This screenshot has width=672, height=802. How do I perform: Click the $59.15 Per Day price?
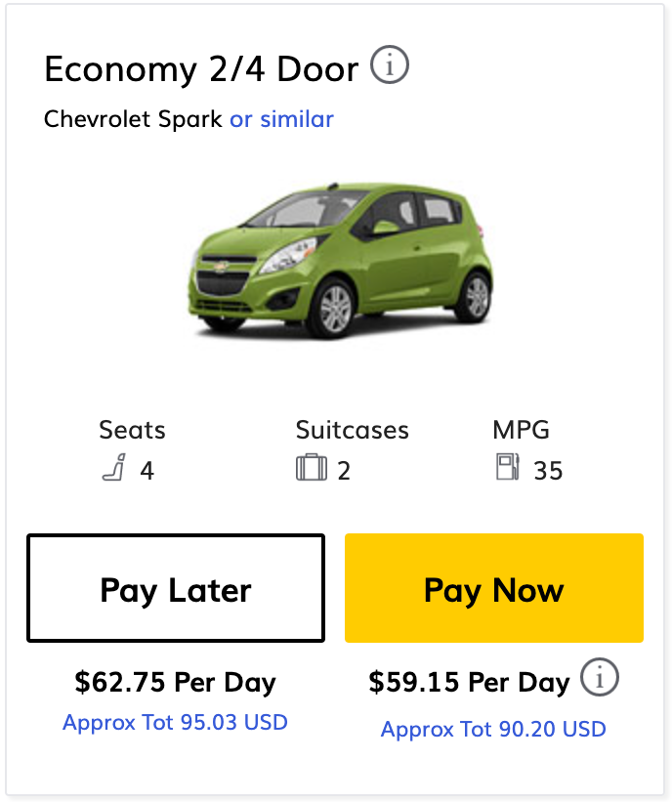469,682
